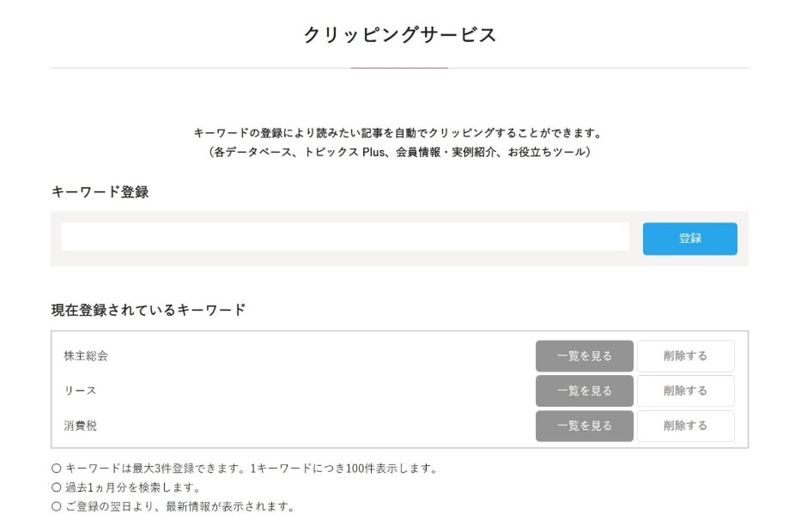Screen dimensions: 807x532
Task: Delete the リース keyword
Action: (x=686, y=391)
